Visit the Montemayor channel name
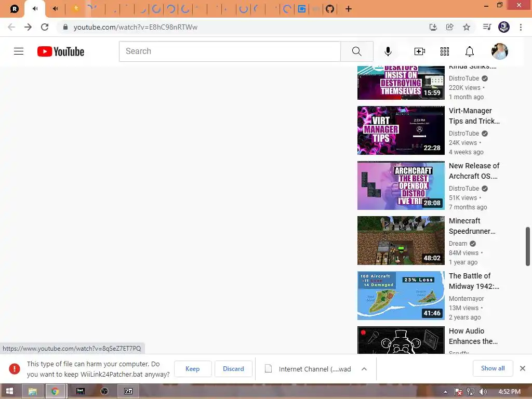 [466, 299]
